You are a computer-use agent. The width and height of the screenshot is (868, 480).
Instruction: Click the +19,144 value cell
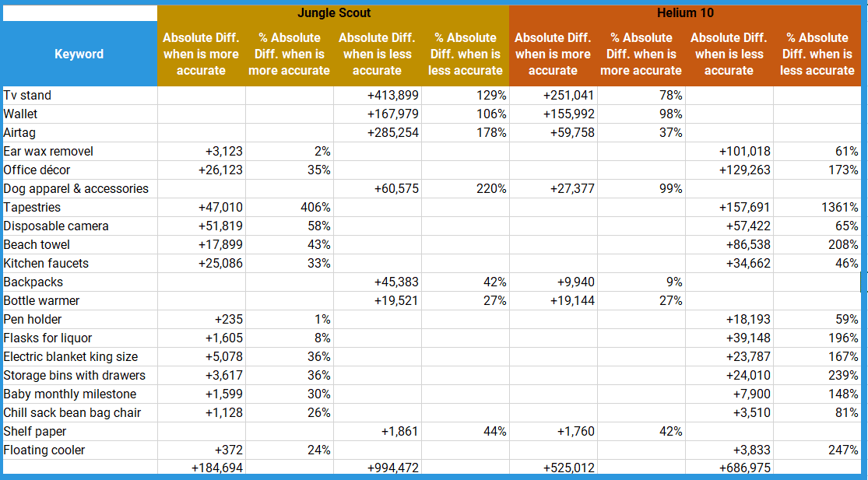[x=553, y=301]
